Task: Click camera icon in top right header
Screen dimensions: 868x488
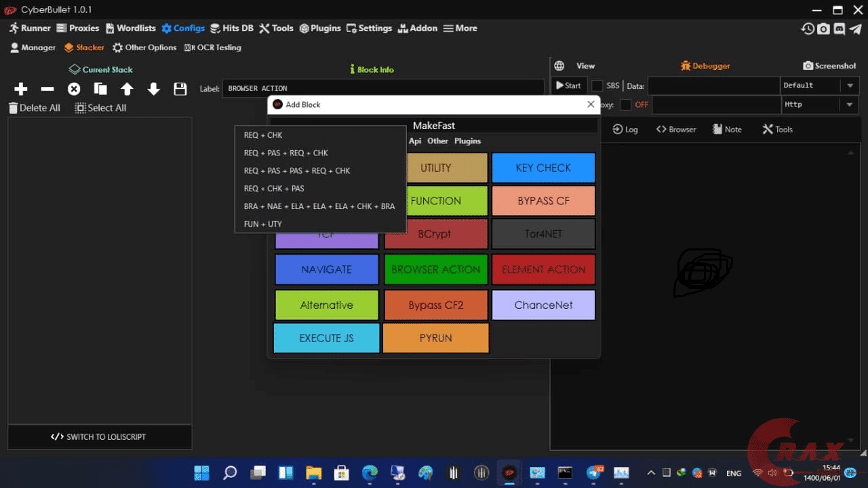Action: [823, 29]
